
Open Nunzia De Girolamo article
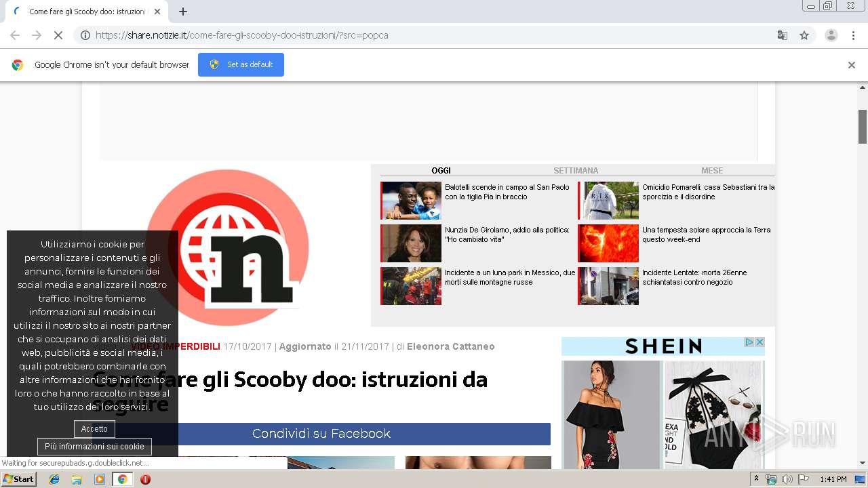[507, 235]
